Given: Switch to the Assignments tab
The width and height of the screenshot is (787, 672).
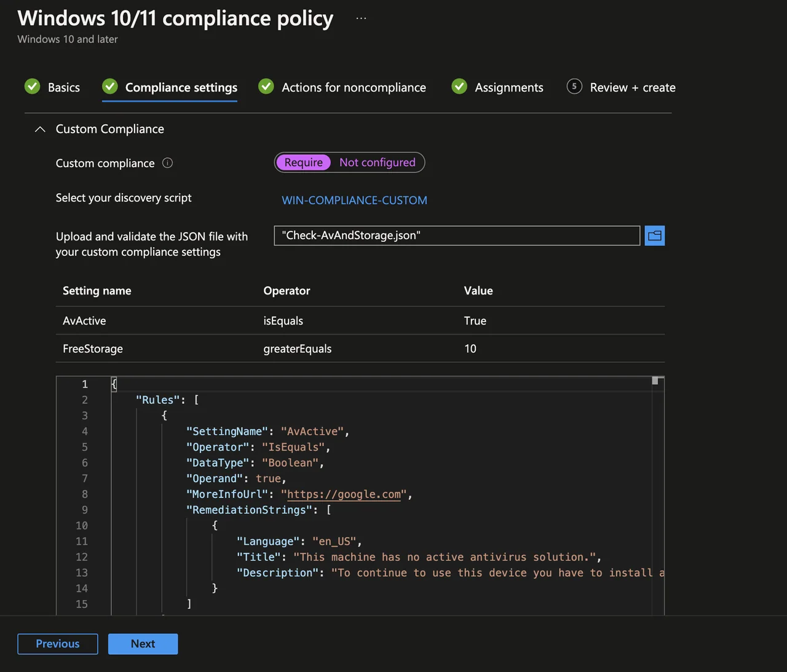Looking at the screenshot, I should 509,87.
